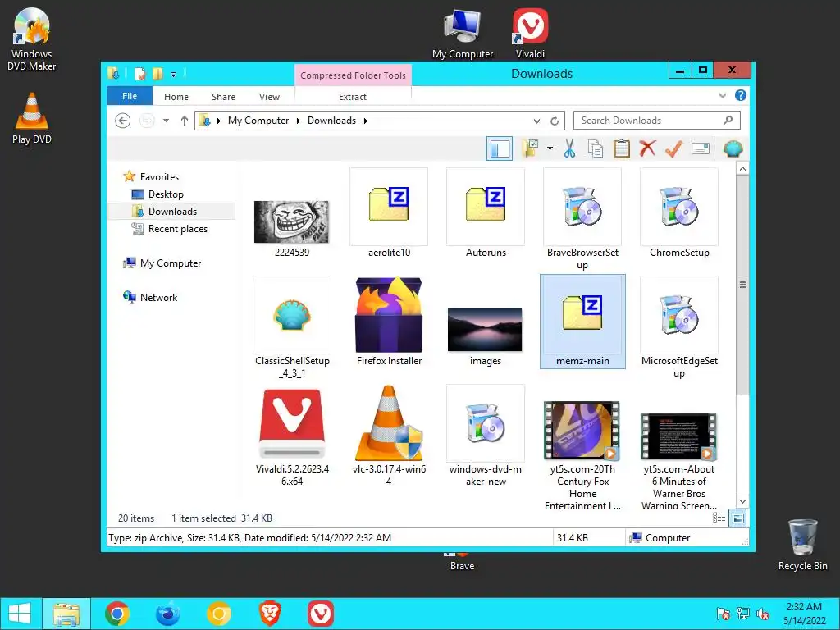This screenshot has width=840, height=630.
Task: Expand the arrow after My Computer breadcrumb
Action: (x=298, y=121)
